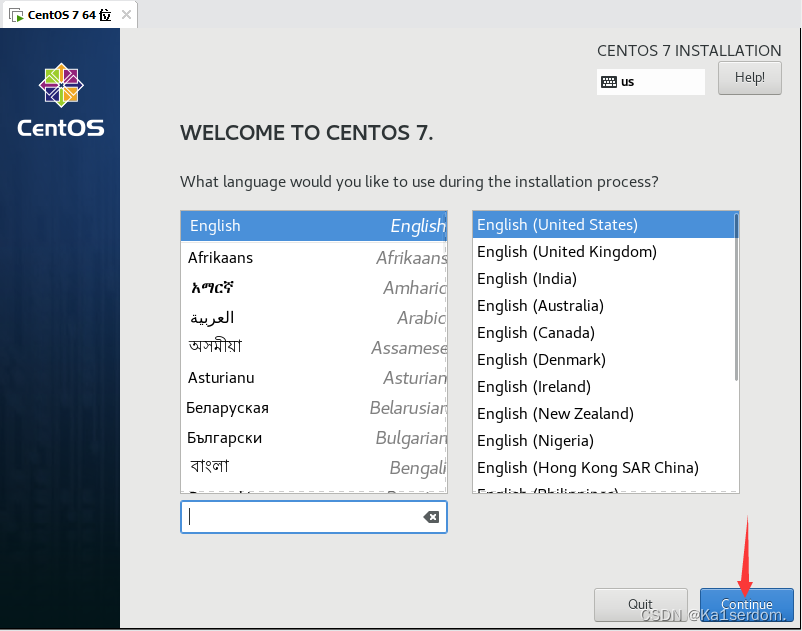Open the us keyboard layout indicator
The image size is (802, 631).
651,82
